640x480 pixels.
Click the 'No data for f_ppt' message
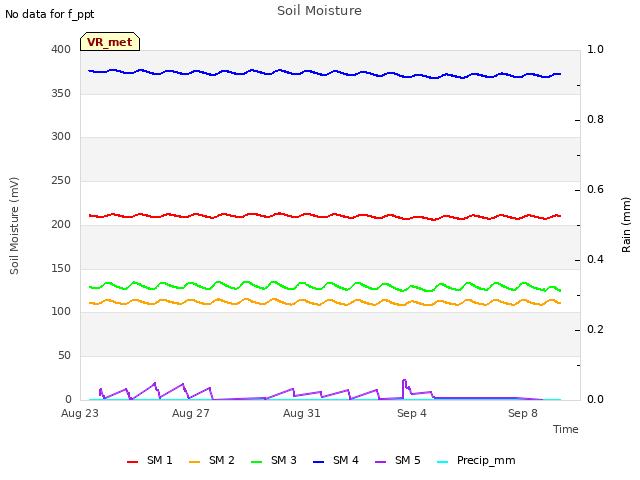tap(49, 14)
